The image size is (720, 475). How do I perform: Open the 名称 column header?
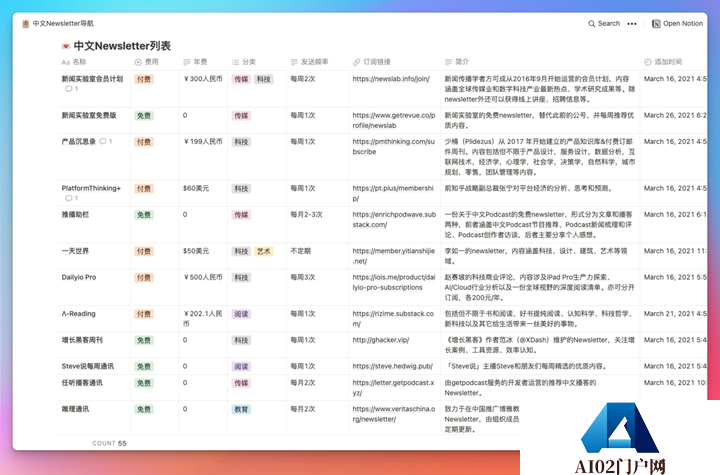[x=74, y=62]
